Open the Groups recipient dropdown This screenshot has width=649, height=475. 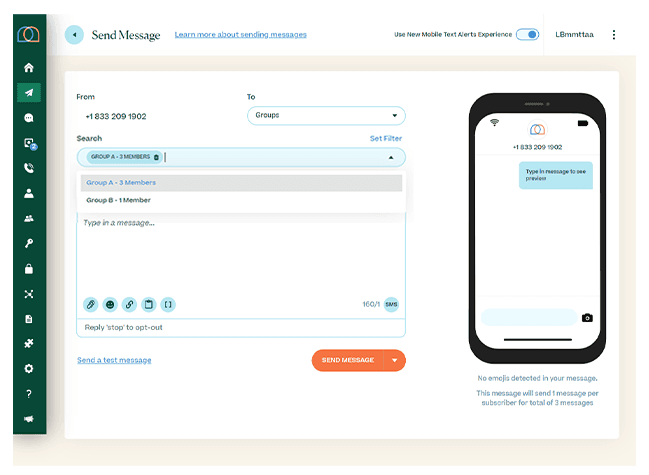326,116
